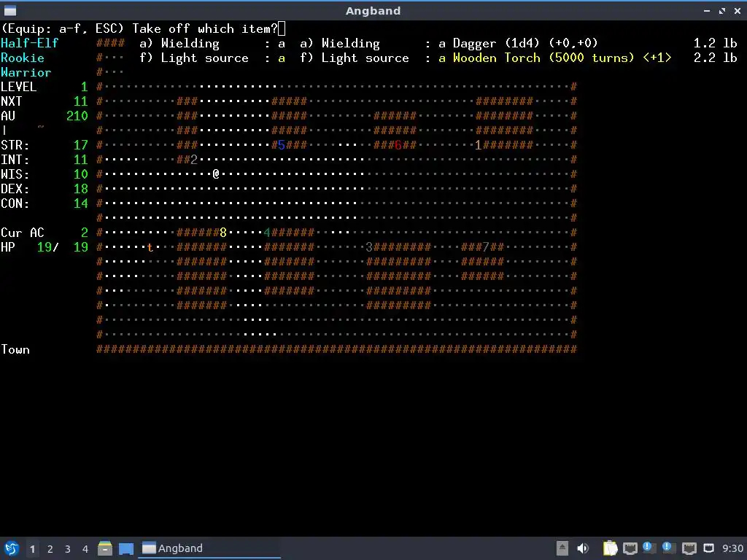Maximize the Angband window
This screenshot has height=560, width=747.
click(722, 10)
